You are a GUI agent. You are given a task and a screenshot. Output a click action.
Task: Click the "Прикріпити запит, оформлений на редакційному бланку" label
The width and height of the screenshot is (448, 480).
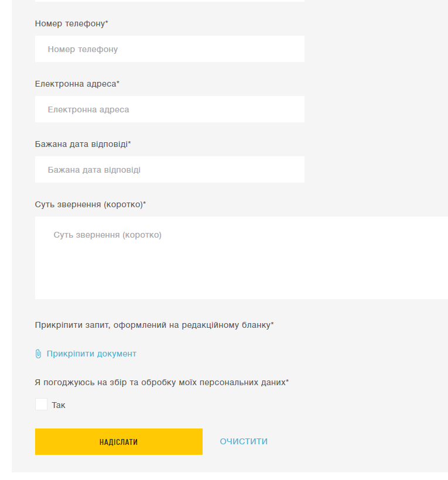(x=152, y=325)
